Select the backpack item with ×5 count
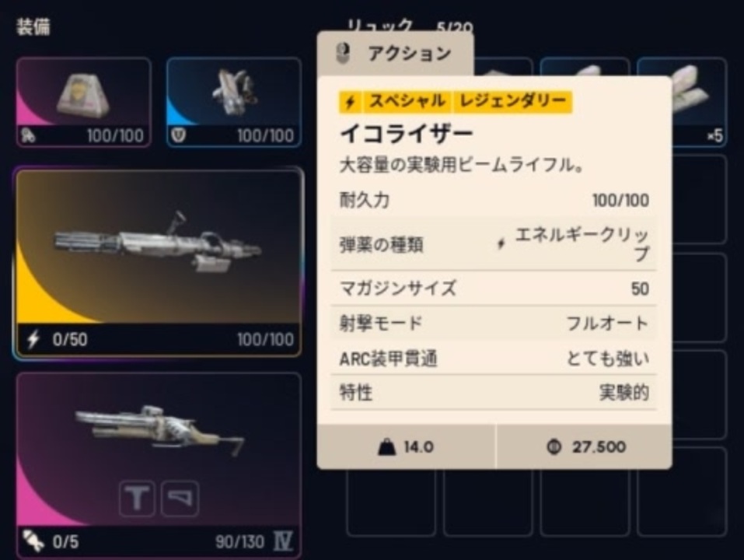This screenshot has height=560, width=744. [x=681, y=102]
